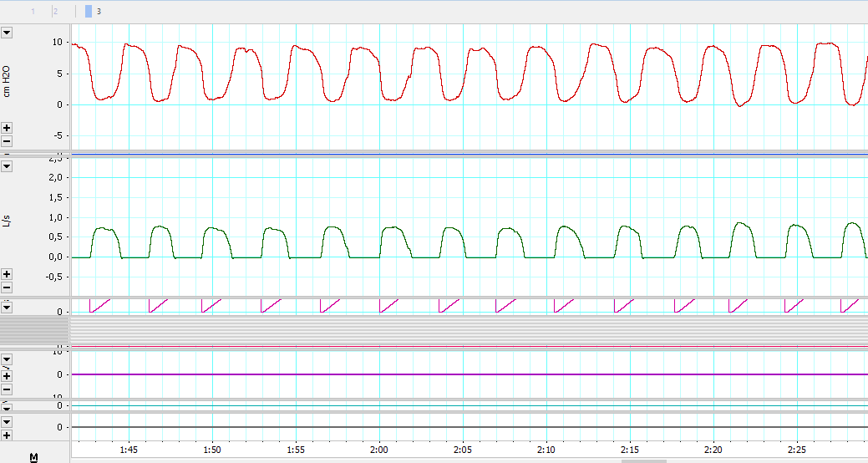868x463 pixels.
Task: Zoom out the cm H2O pressure channel scale
Action: 7,140
